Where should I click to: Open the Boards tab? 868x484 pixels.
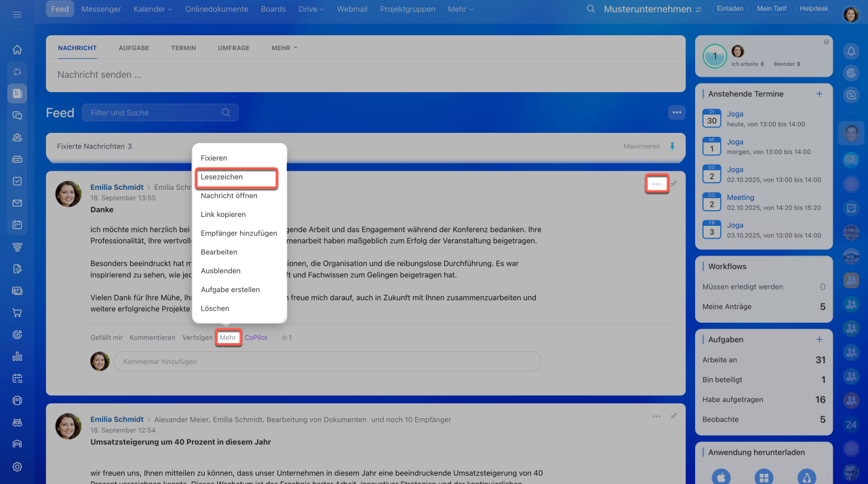click(x=273, y=9)
